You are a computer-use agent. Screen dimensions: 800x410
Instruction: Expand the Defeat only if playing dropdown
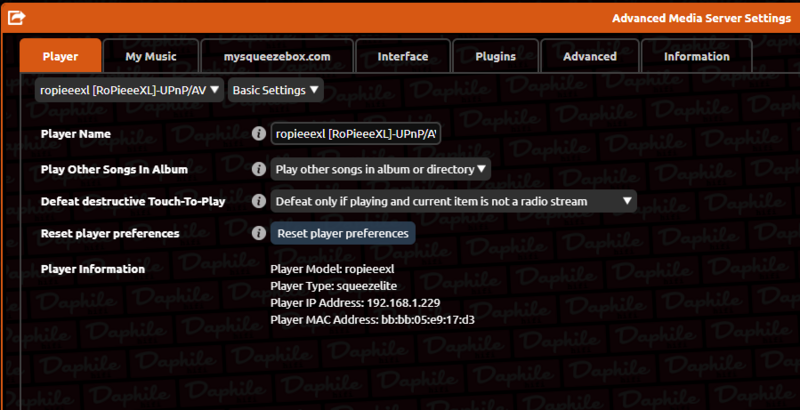(454, 201)
